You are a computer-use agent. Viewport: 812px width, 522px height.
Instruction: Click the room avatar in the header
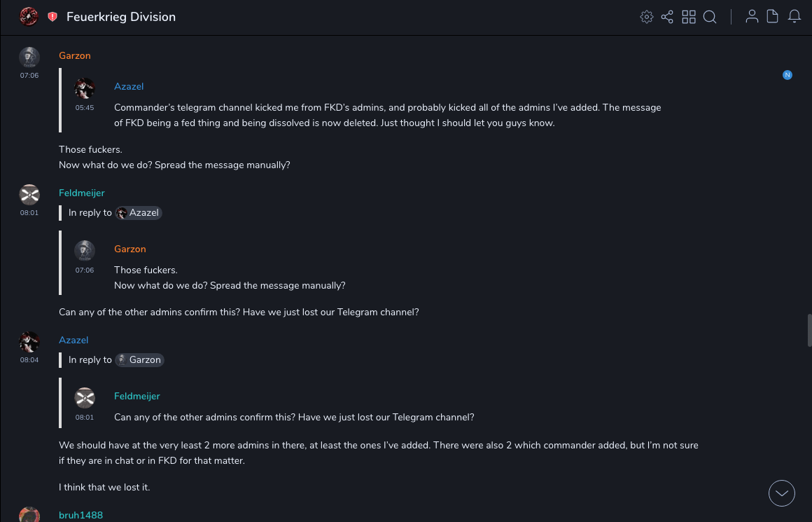[x=29, y=17]
